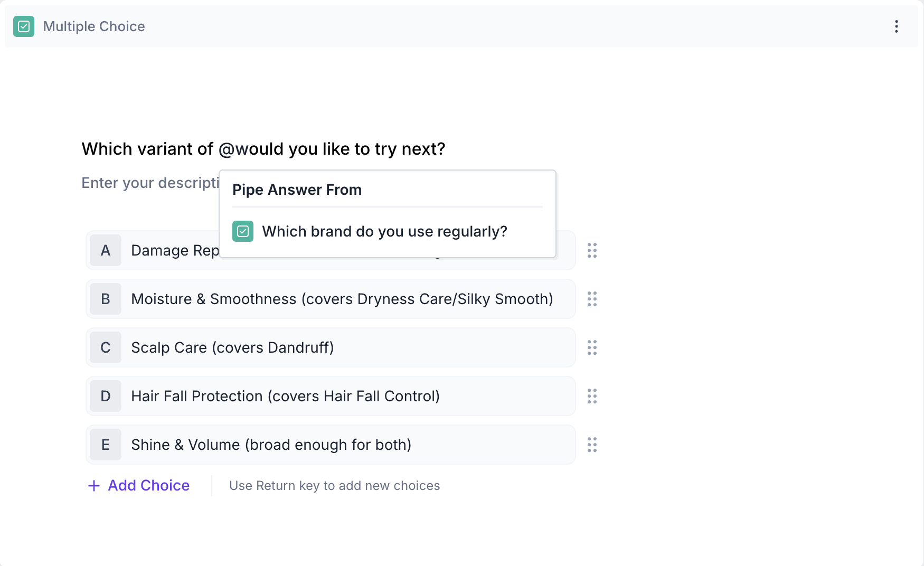The height and width of the screenshot is (566, 924).
Task: Click the checkbox icon in pipe answer list
Action: 243,231
